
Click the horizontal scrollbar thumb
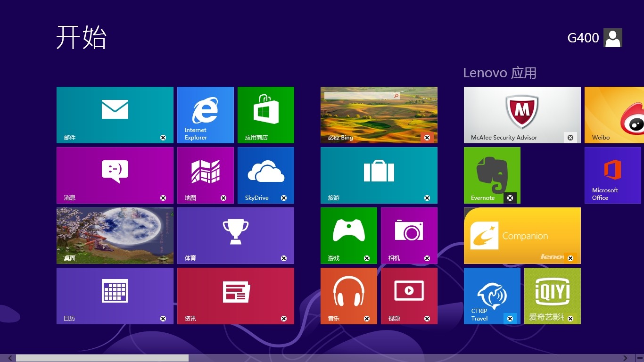[x=102, y=358]
